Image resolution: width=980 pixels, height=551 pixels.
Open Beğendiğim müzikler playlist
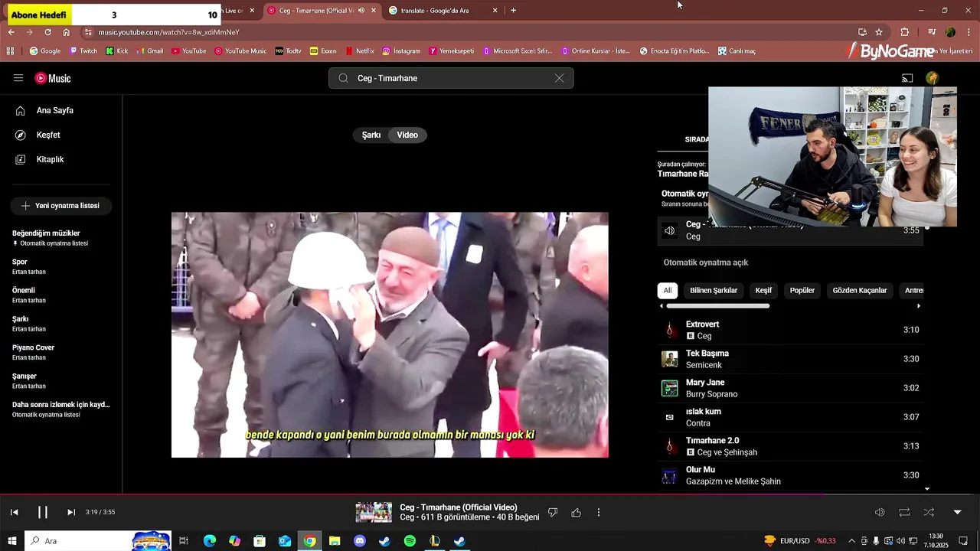(x=61, y=237)
